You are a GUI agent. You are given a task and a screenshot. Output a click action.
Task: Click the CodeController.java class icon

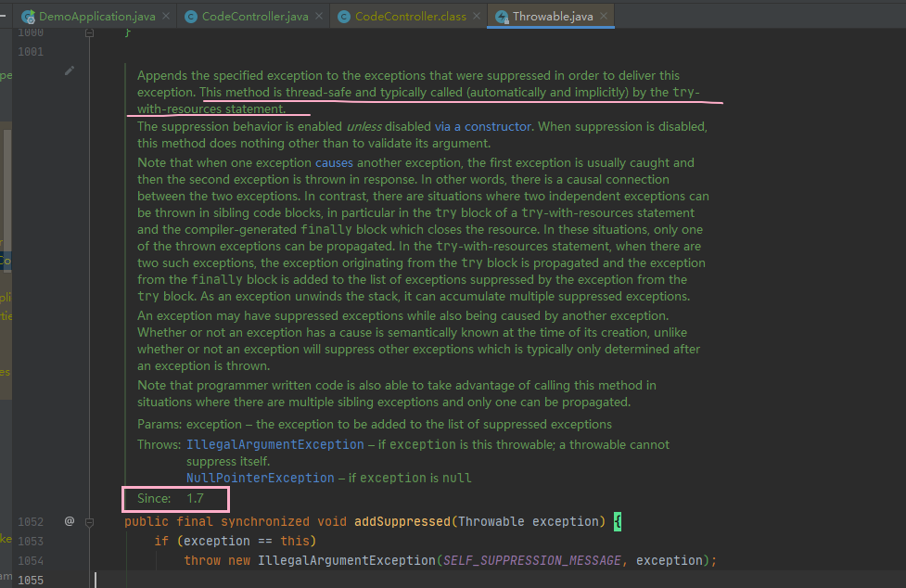[x=191, y=17]
